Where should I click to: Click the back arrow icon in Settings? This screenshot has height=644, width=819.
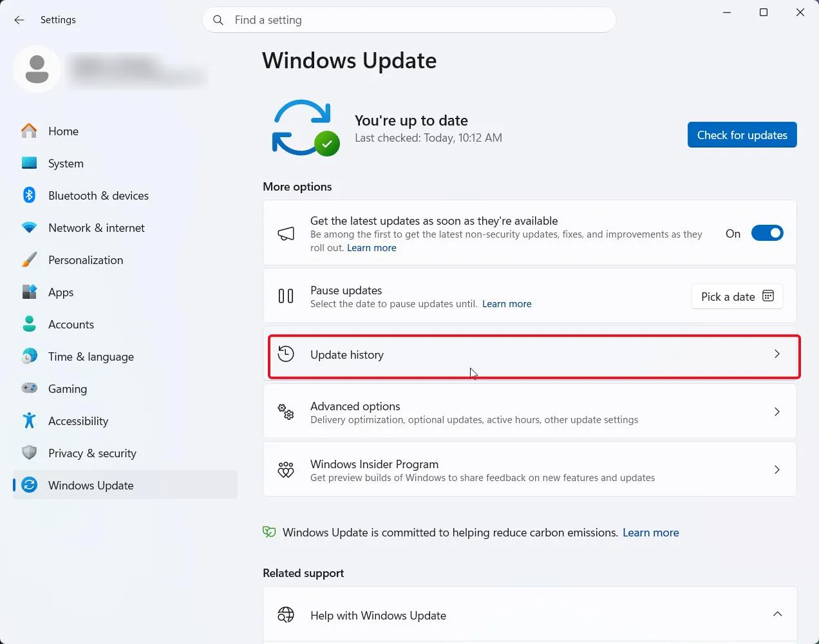(19, 20)
